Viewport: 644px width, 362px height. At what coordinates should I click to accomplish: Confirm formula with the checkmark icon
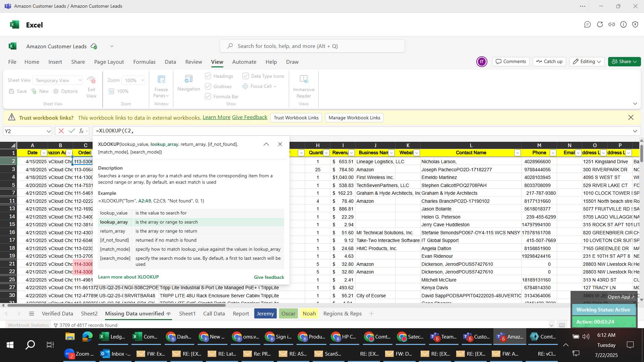tap(71, 131)
